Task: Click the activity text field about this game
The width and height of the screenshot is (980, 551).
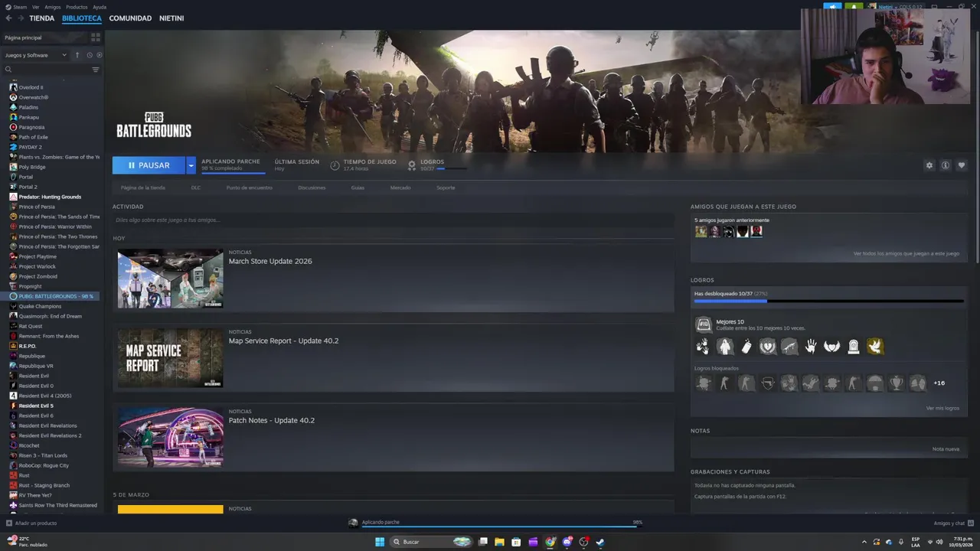Action: click(393, 220)
